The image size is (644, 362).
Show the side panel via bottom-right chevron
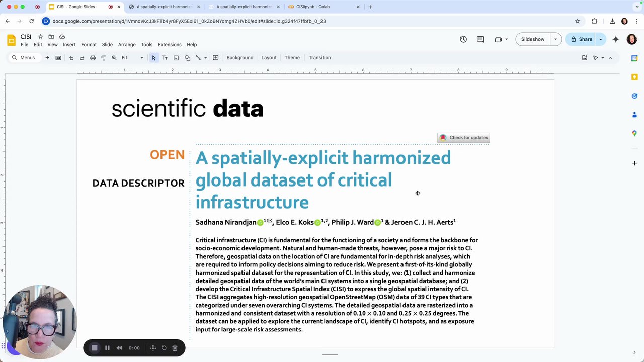pyautogui.click(x=634, y=353)
